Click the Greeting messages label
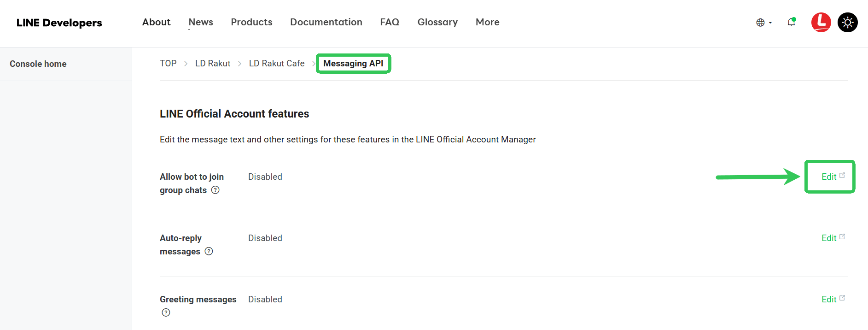868x330 pixels. 198,299
